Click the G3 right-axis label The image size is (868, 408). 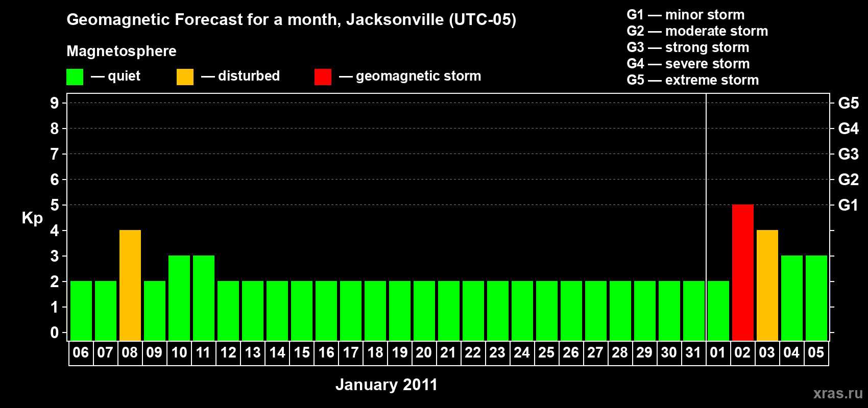[x=849, y=154]
